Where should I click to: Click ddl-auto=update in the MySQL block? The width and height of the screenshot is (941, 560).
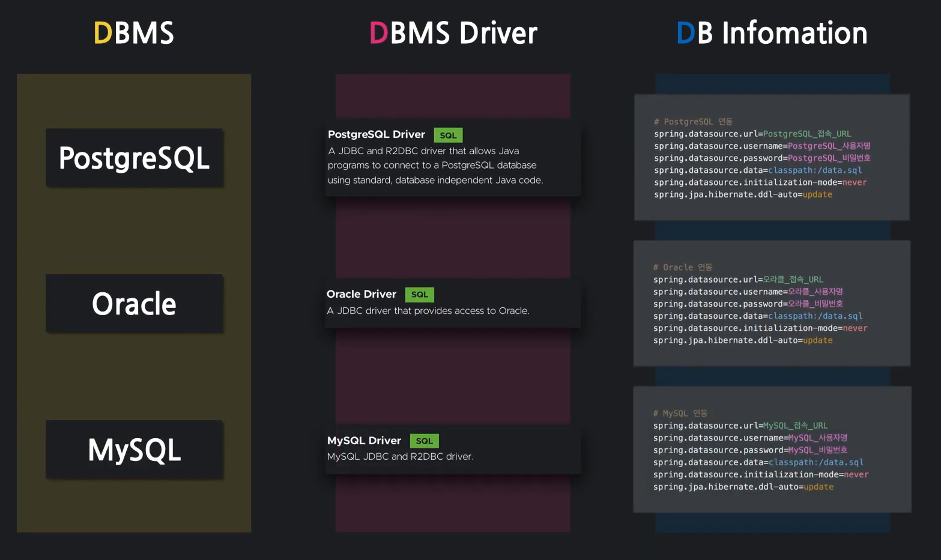click(743, 487)
